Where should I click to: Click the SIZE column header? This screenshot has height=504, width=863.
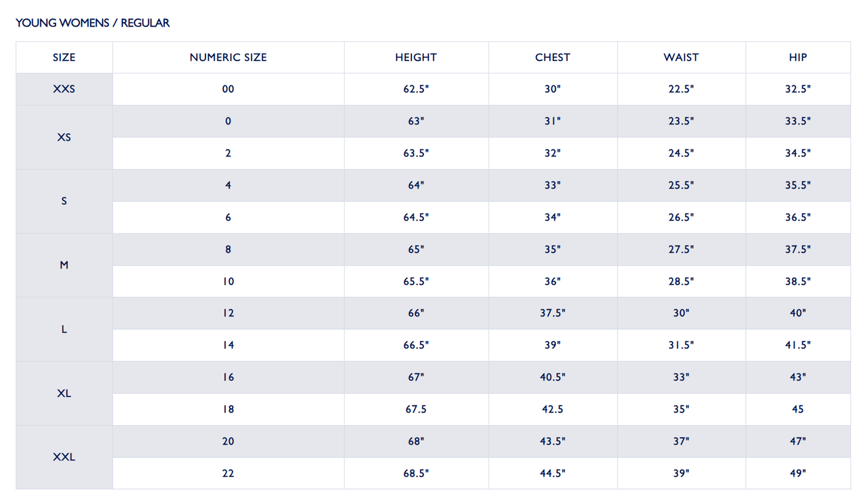click(x=64, y=57)
